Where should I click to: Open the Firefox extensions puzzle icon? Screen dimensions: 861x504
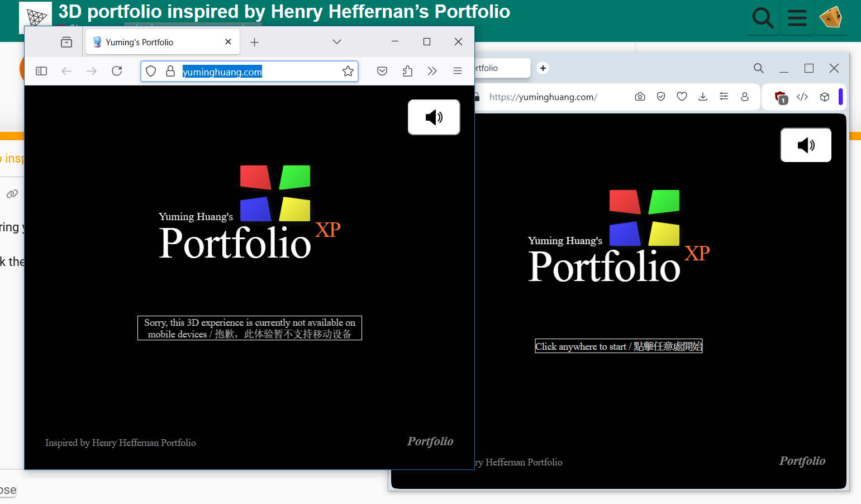point(407,71)
